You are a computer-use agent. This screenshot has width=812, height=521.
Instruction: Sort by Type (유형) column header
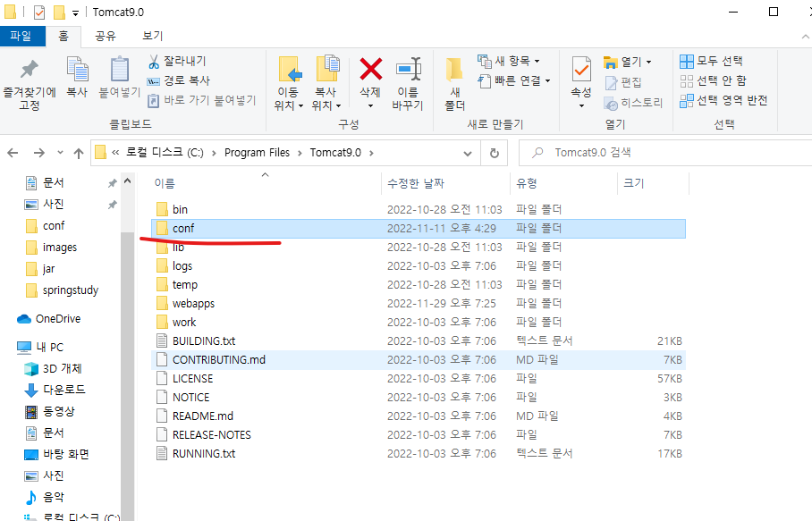click(x=563, y=183)
